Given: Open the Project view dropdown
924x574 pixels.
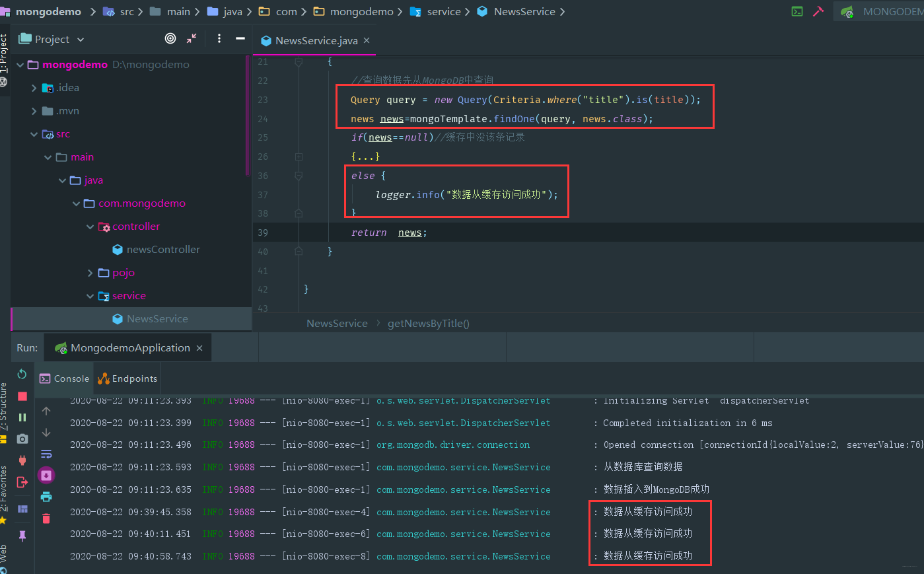Looking at the screenshot, I should (x=52, y=39).
